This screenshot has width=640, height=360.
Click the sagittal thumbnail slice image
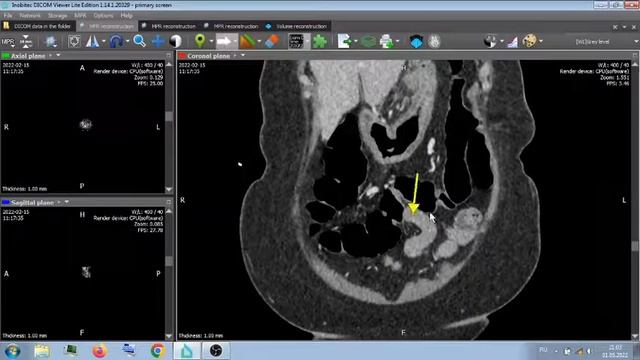pyautogui.click(x=86, y=272)
